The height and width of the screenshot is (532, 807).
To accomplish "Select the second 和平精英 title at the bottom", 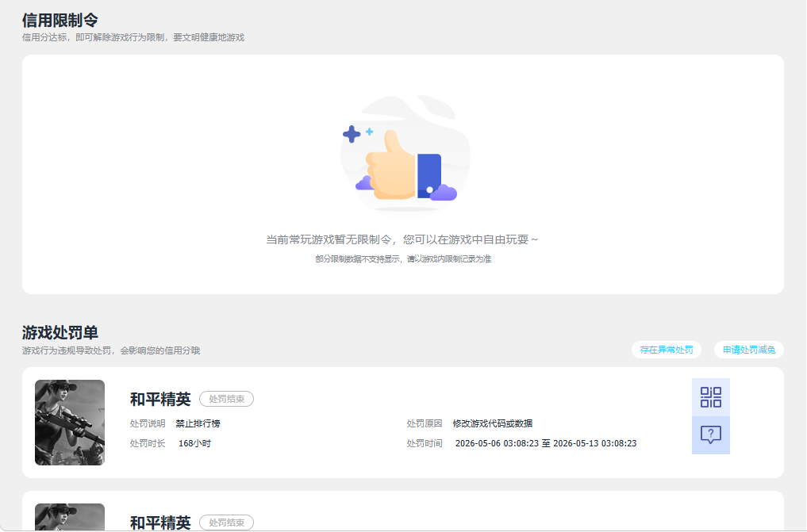I will 160,522.
